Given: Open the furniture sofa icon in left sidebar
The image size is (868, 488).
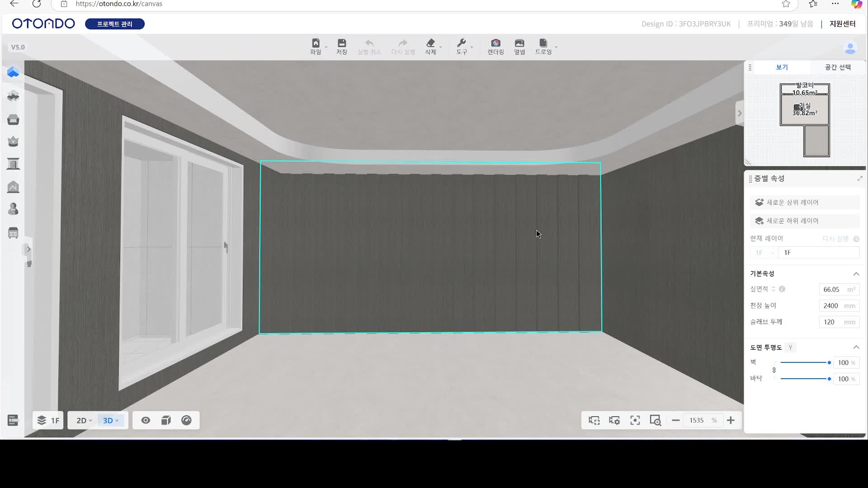Looking at the screenshot, I should (x=13, y=120).
